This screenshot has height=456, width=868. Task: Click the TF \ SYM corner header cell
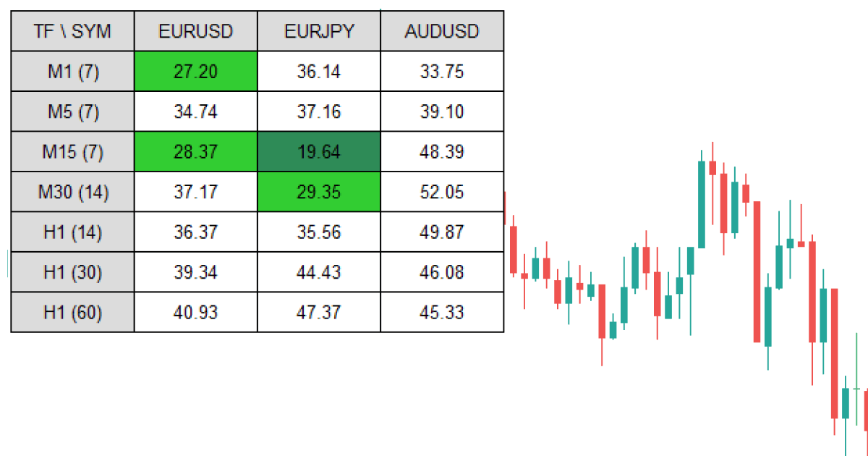pos(72,31)
